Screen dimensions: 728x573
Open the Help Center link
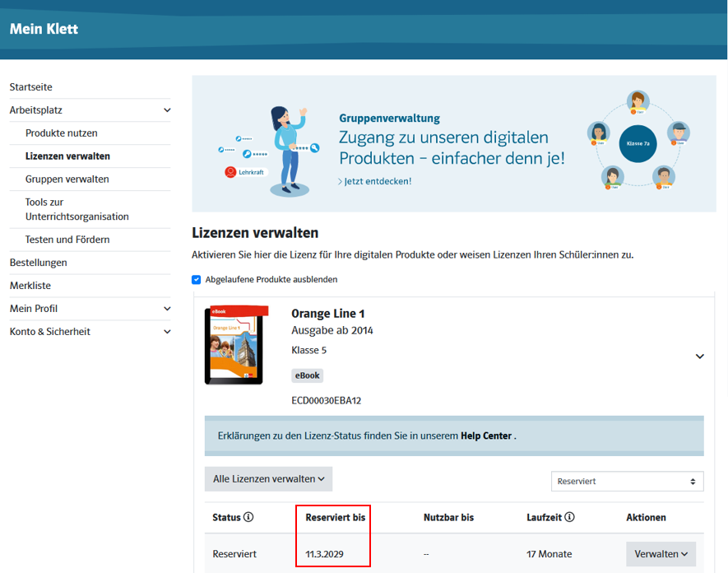486,436
